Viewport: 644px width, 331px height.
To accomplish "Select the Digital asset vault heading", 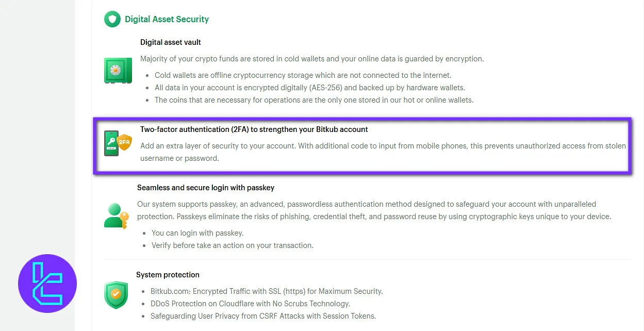I will pyautogui.click(x=171, y=42).
